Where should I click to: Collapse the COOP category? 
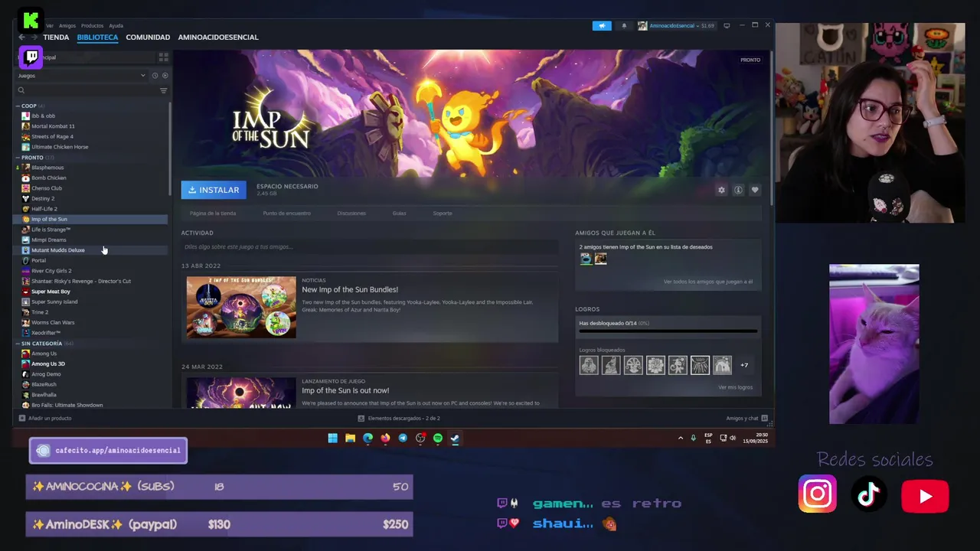[x=18, y=106]
